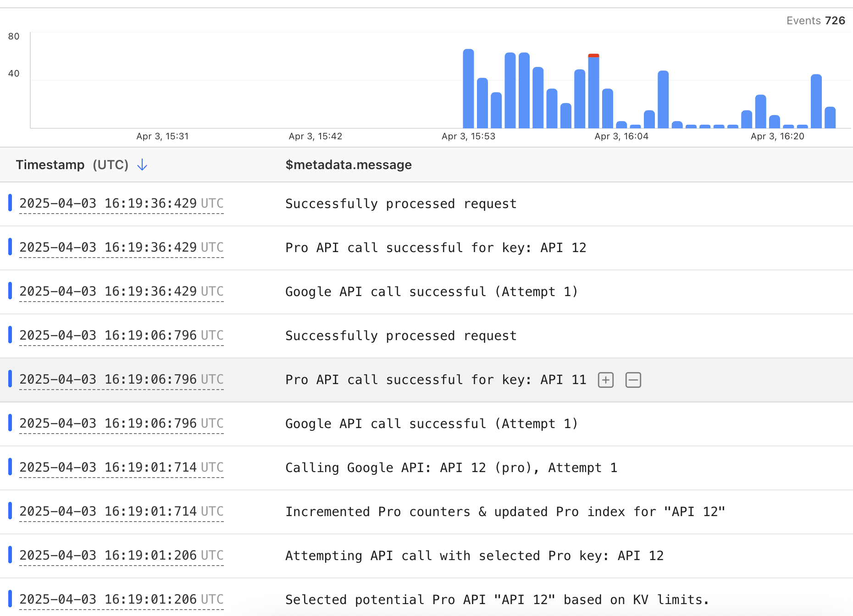Viewport: 853px width, 616px height.
Task: Click the $metadata.message column header
Action: tap(349, 165)
